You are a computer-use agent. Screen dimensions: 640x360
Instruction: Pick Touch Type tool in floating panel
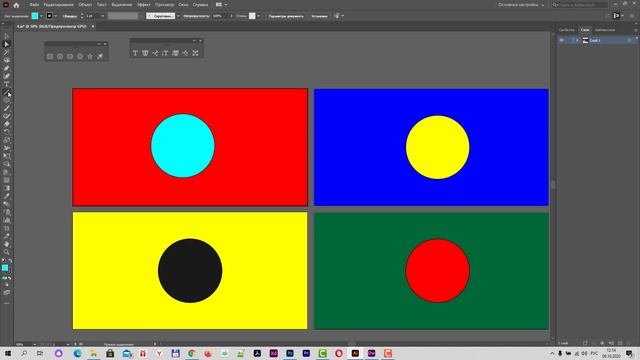(x=195, y=53)
